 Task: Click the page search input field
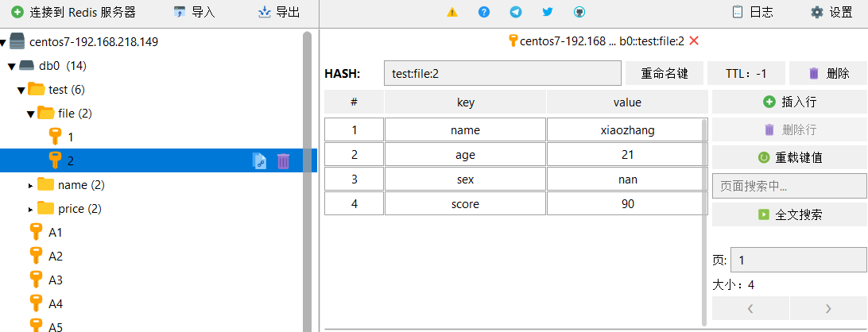click(789, 187)
